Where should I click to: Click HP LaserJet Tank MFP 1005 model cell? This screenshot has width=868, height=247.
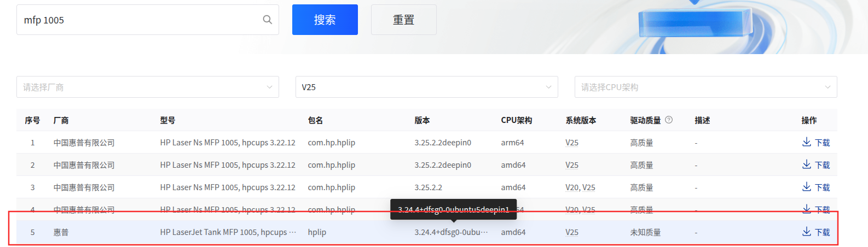[228, 232]
